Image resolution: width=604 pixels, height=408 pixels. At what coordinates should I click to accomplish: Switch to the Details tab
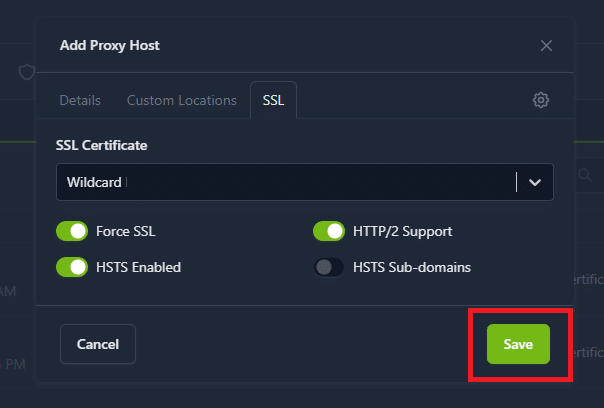[80, 100]
